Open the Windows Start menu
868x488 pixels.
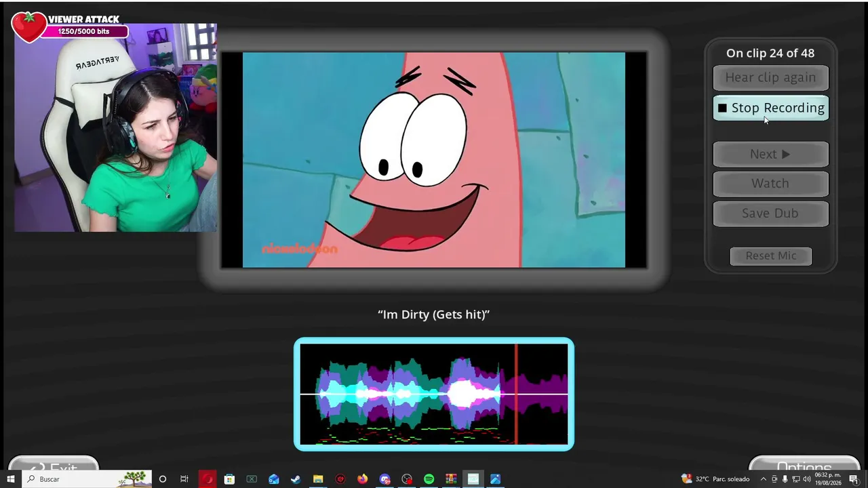coord(11,479)
